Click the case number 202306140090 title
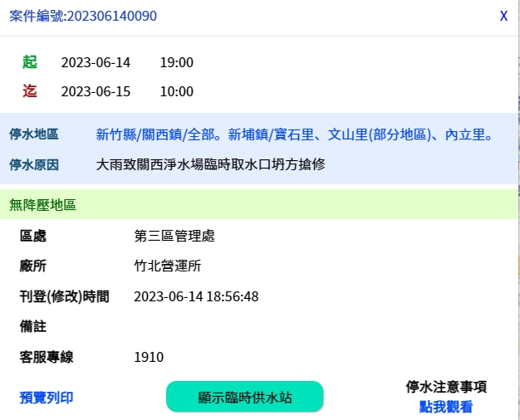The image size is (520, 420). [x=83, y=16]
